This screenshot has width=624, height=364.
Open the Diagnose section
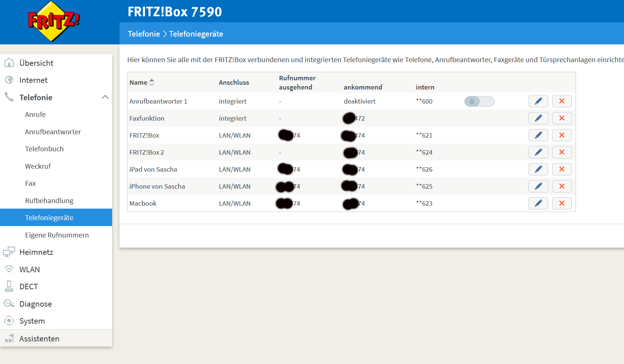tap(36, 304)
